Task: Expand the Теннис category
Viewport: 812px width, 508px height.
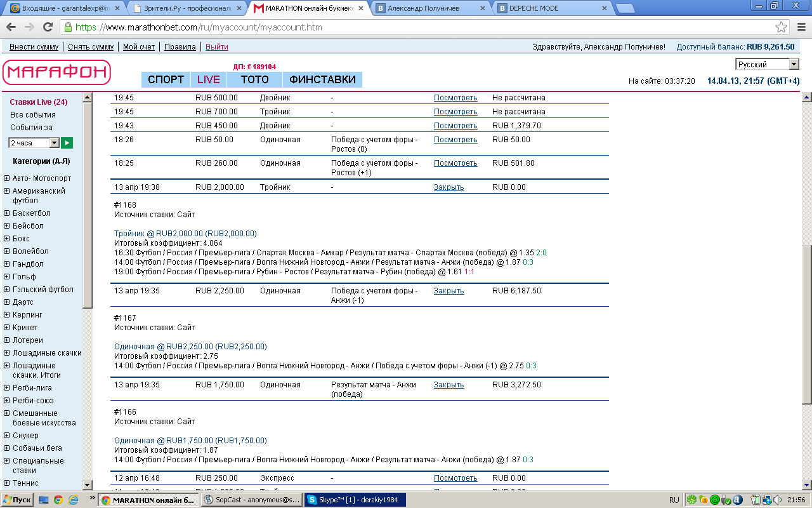Action: (x=6, y=483)
